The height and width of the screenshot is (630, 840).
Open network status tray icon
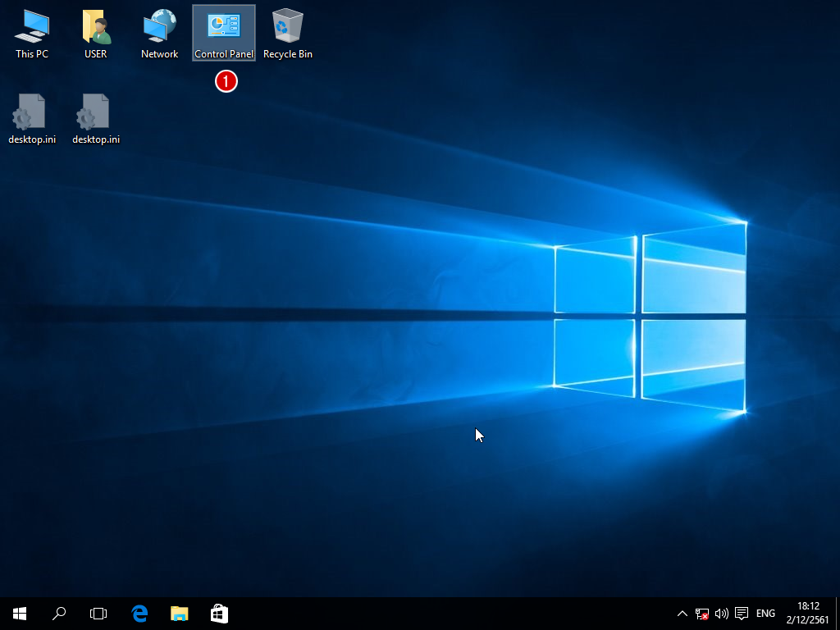(702, 614)
